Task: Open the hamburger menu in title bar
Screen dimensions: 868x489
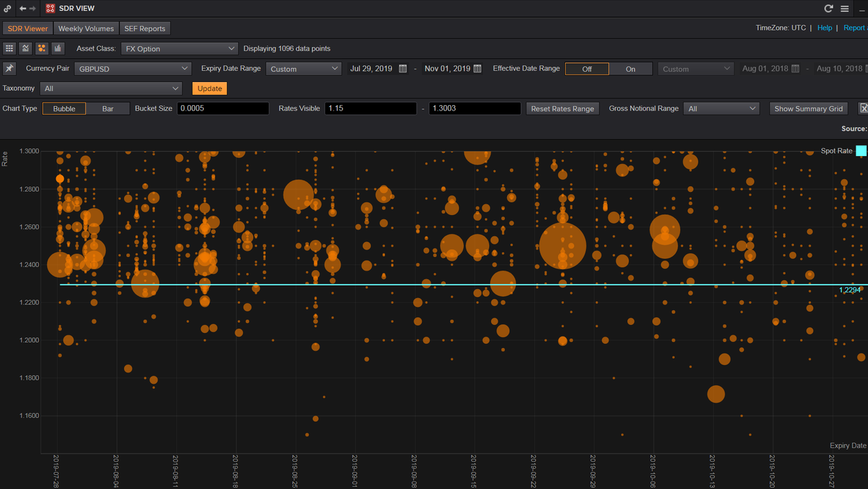Action: click(844, 8)
